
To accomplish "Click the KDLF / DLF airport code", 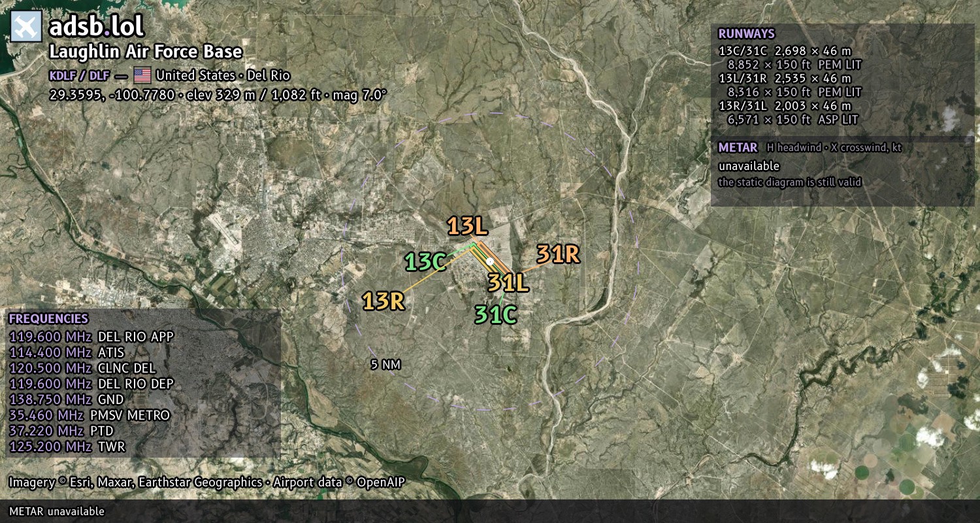I will click(78, 75).
